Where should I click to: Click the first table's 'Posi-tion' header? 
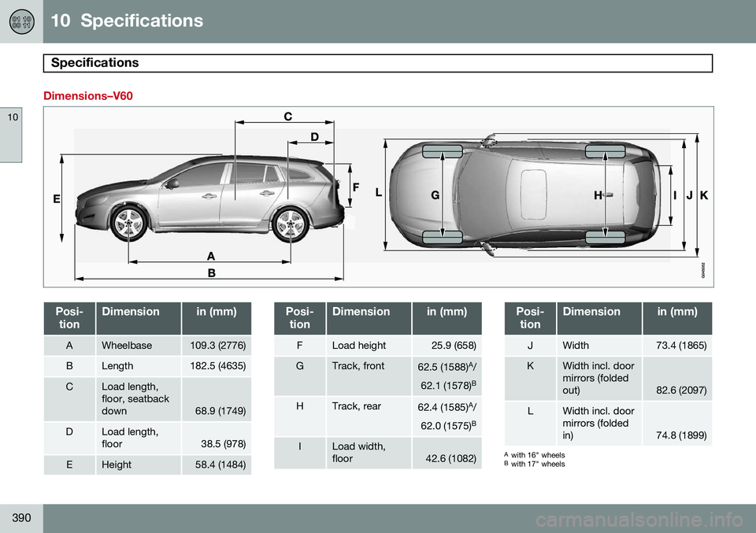69,318
